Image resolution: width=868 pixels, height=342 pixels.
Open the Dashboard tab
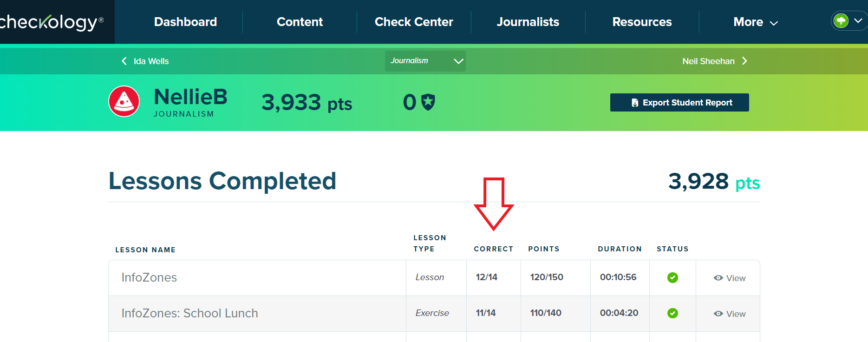pyautogui.click(x=185, y=22)
